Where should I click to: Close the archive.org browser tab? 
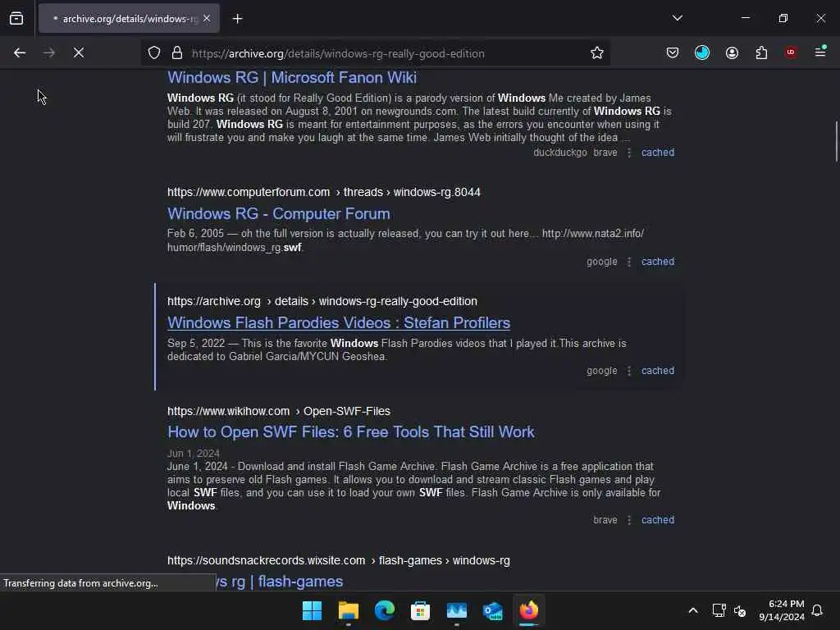[207, 19]
